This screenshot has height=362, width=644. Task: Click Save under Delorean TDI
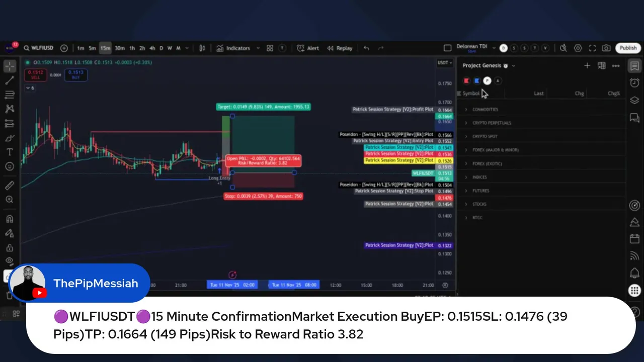(471, 51)
